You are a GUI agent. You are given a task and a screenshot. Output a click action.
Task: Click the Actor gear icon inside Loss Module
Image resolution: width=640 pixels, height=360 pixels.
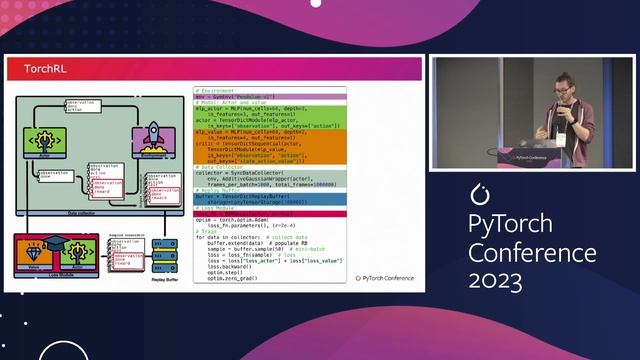coord(78,253)
